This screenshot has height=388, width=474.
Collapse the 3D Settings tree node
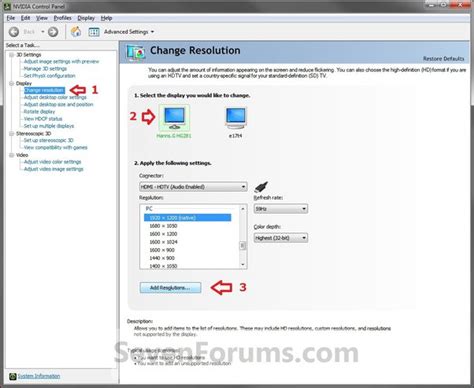pos(12,55)
